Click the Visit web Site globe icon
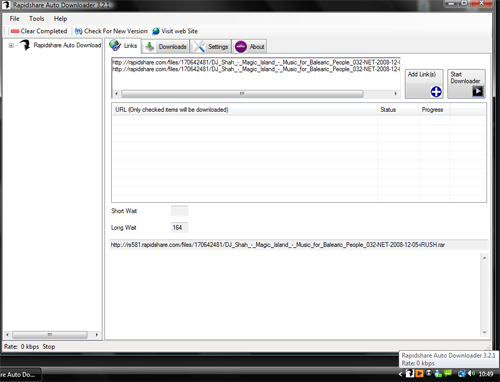 coord(156,31)
